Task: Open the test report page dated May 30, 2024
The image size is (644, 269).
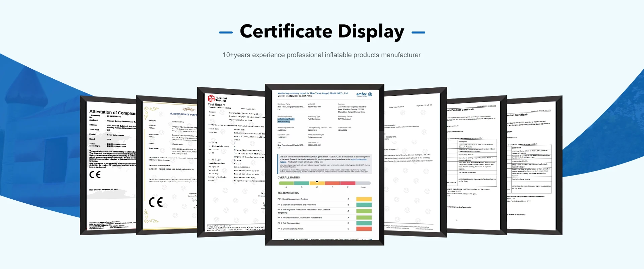Action: [416, 162]
